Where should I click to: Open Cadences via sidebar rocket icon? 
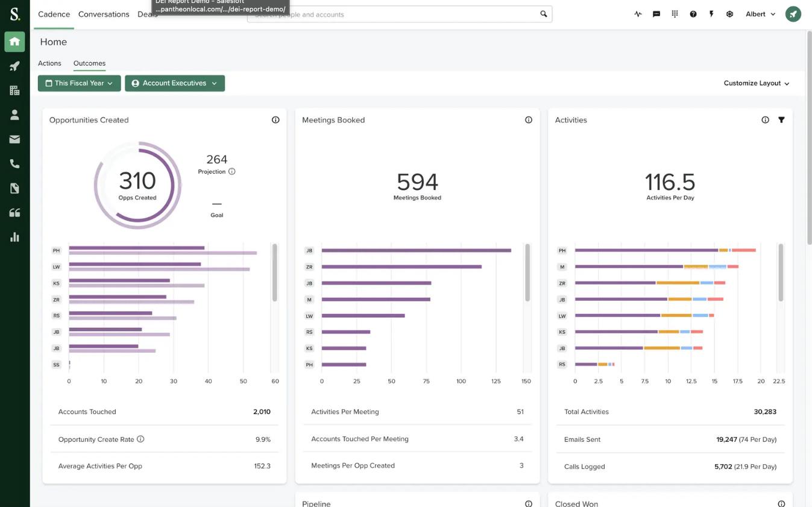(14, 66)
